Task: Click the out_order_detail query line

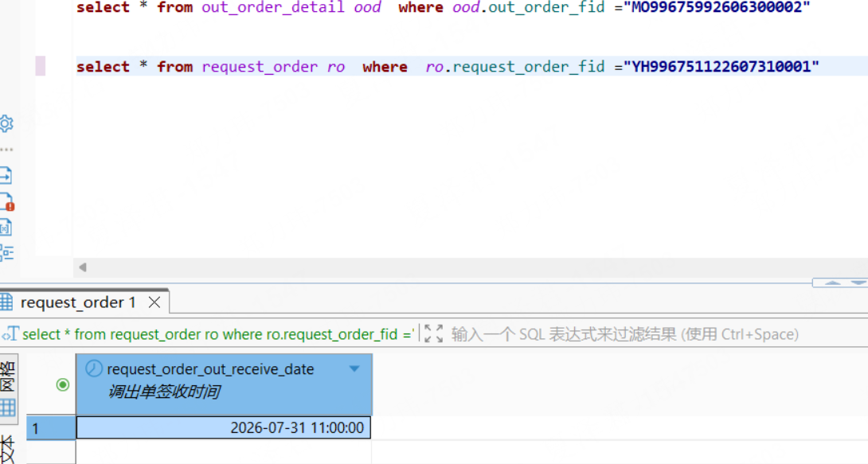Action: (x=443, y=8)
